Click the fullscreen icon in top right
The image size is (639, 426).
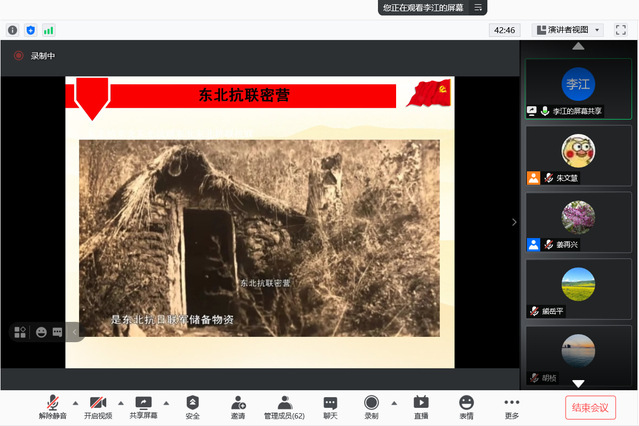(620, 30)
